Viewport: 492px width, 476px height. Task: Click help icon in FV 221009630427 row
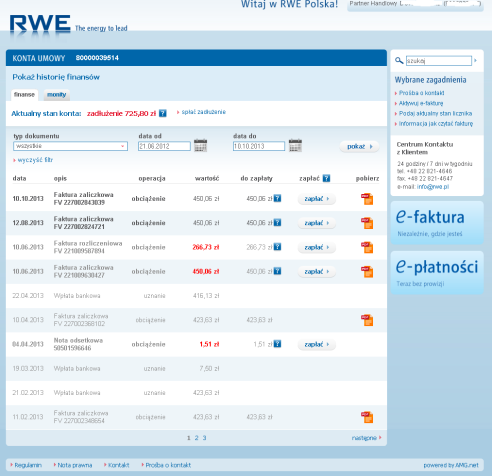tap(277, 271)
